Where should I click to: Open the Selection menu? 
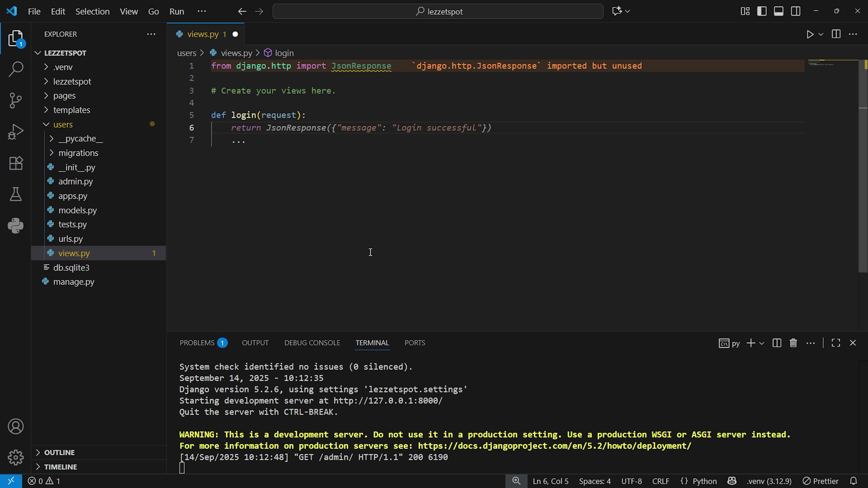pos(92,12)
